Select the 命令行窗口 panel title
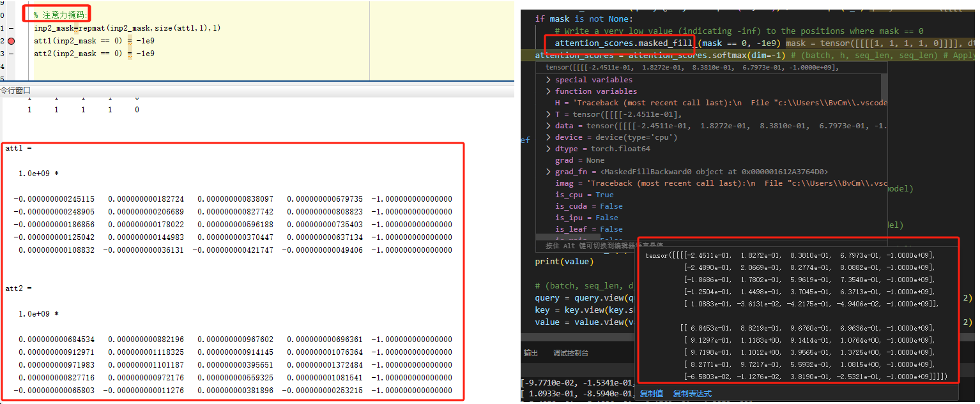980x404 pixels. pyautogui.click(x=15, y=91)
